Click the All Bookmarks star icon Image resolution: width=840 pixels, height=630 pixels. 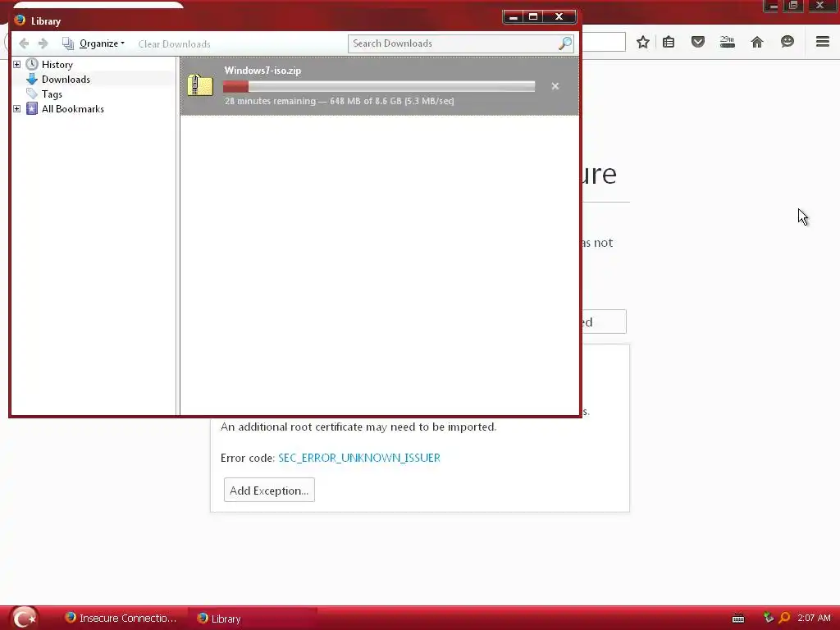[x=32, y=109]
